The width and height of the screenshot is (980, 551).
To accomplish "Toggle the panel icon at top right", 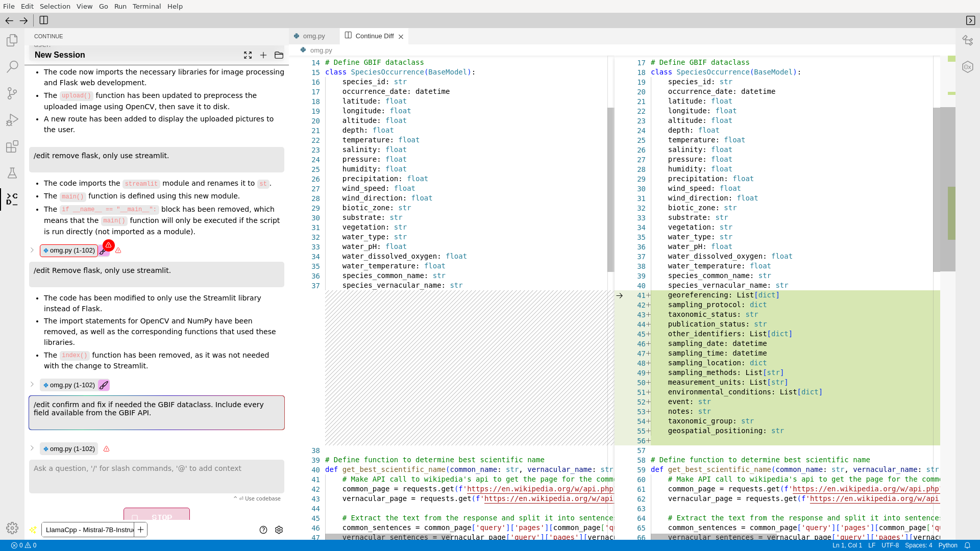I will tap(970, 20).
